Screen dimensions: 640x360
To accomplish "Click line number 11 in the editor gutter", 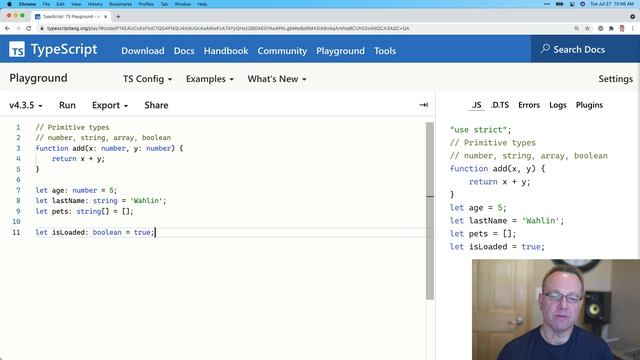I will pos(16,232).
